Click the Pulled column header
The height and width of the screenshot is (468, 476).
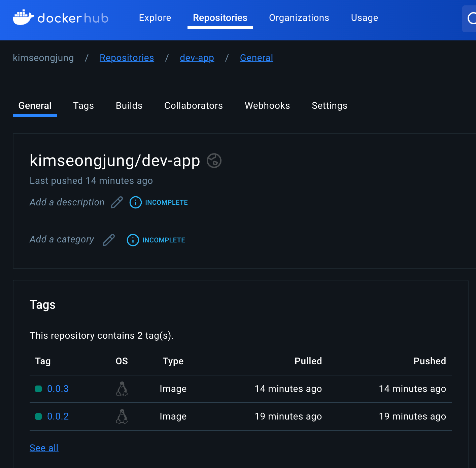pyautogui.click(x=308, y=361)
